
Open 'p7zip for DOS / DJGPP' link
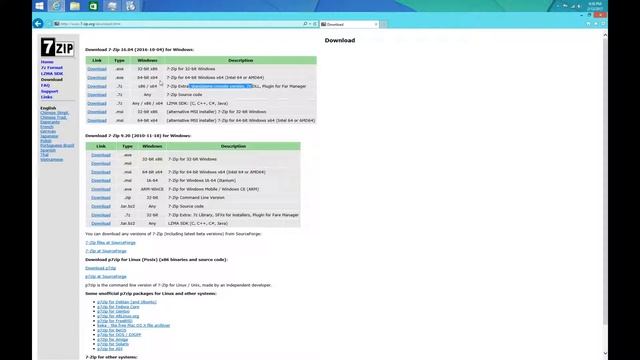click(x=119, y=335)
